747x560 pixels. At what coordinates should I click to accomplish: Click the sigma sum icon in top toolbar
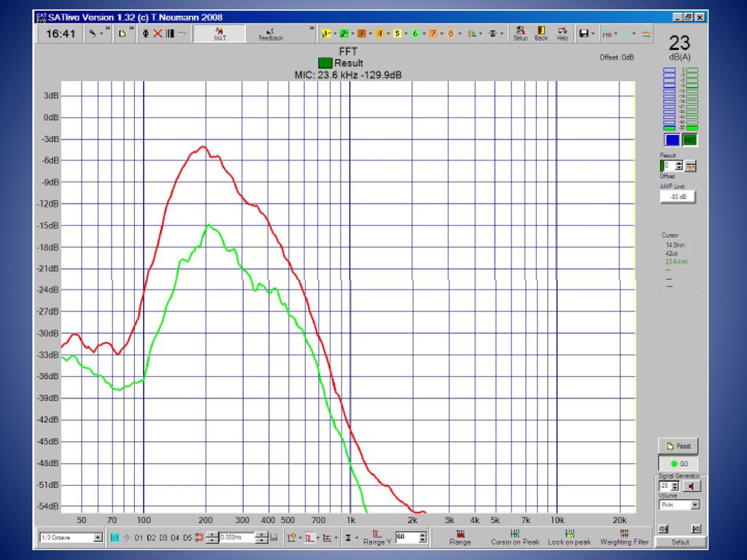[x=493, y=34]
